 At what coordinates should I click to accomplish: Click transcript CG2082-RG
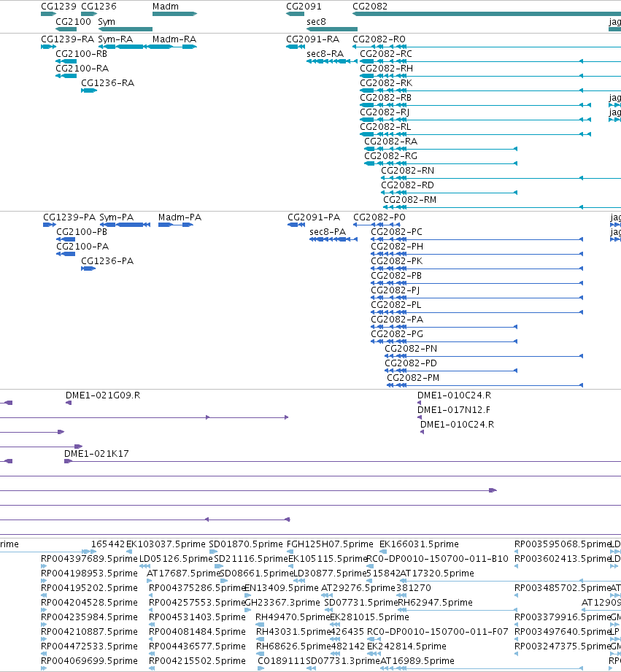(x=391, y=155)
